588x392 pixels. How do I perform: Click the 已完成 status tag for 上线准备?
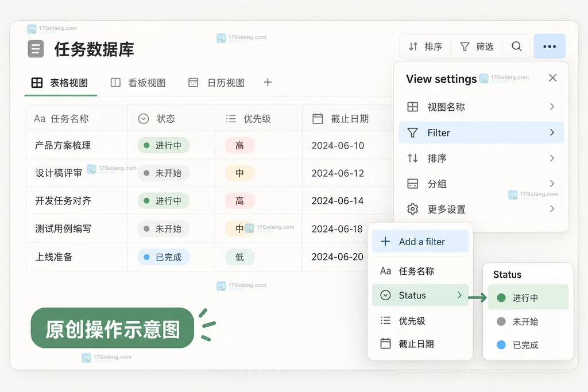click(164, 257)
